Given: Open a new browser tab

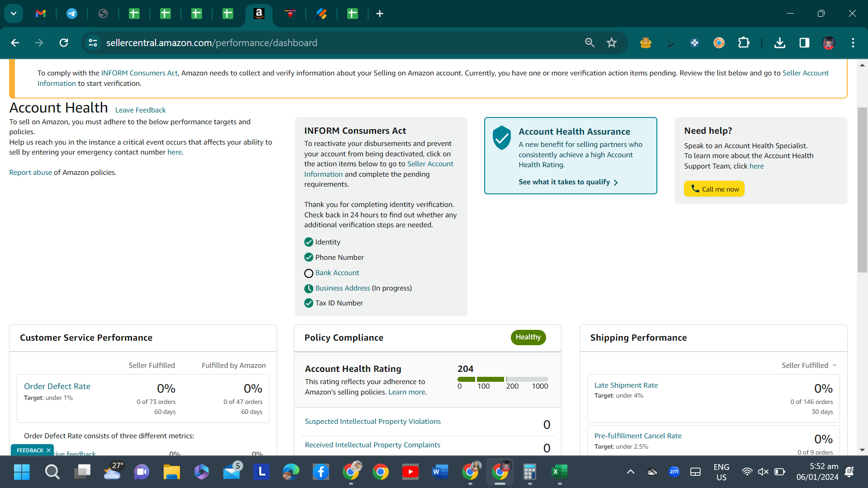Looking at the screenshot, I should pos(380,14).
